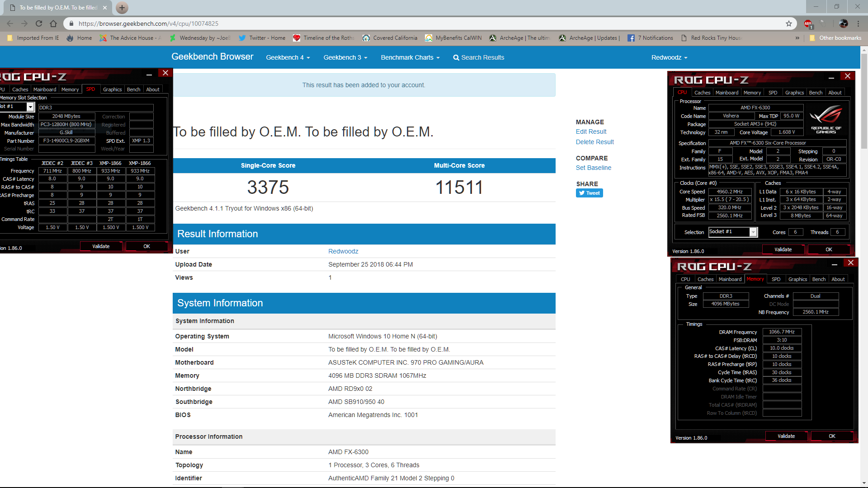Image resolution: width=868 pixels, height=488 pixels.
Task: Click the DRAM Frequency value 1066.7 MHz
Action: (x=782, y=332)
